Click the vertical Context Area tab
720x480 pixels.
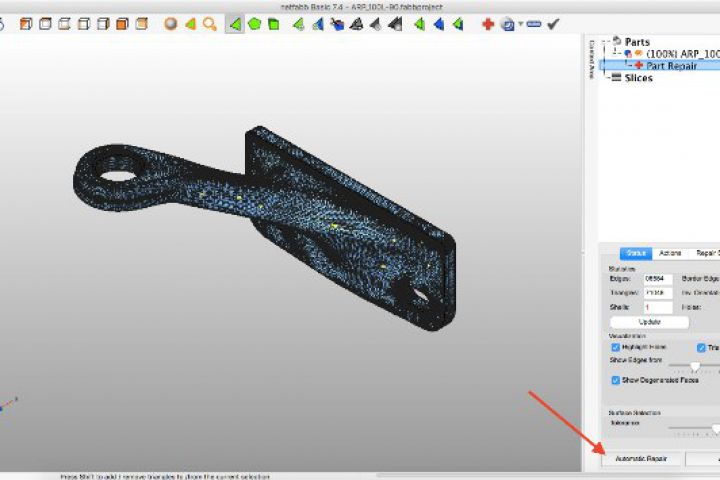591,59
